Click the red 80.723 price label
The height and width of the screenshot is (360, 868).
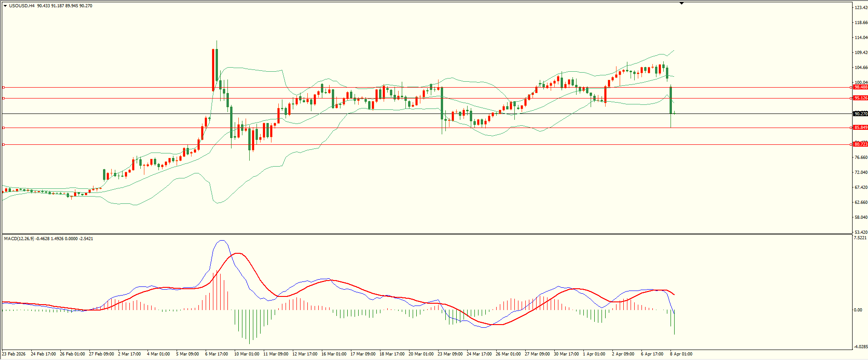[860, 144]
